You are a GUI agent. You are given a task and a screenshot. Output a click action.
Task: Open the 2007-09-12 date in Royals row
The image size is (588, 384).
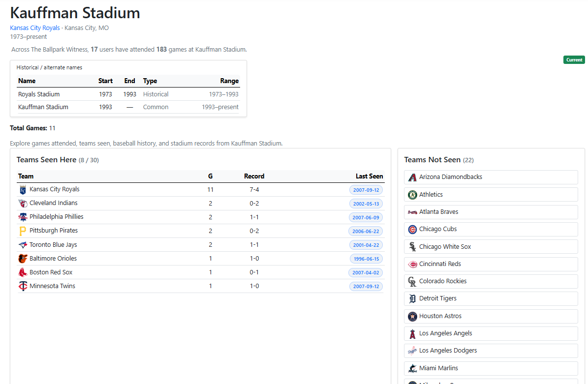(366, 190)
